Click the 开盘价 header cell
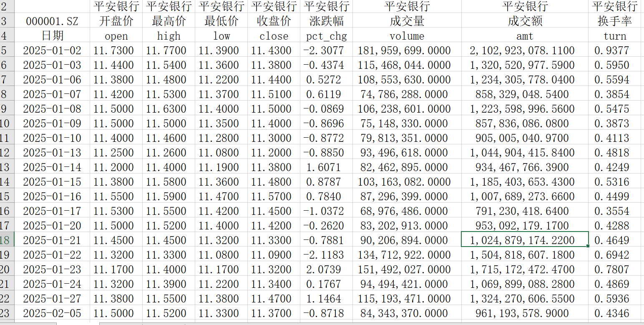 click(x=116, y=21)
